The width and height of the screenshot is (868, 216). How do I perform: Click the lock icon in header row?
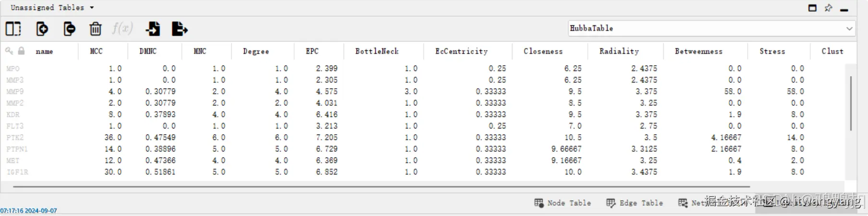tap(21, 51)
